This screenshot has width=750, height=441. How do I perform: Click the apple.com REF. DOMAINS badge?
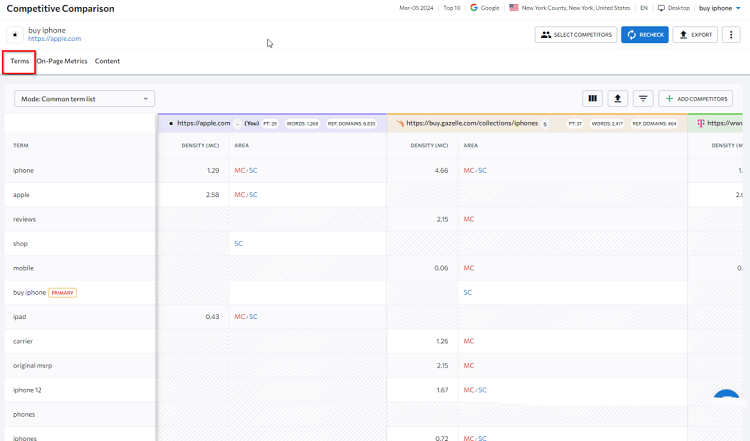click(352, 123)
